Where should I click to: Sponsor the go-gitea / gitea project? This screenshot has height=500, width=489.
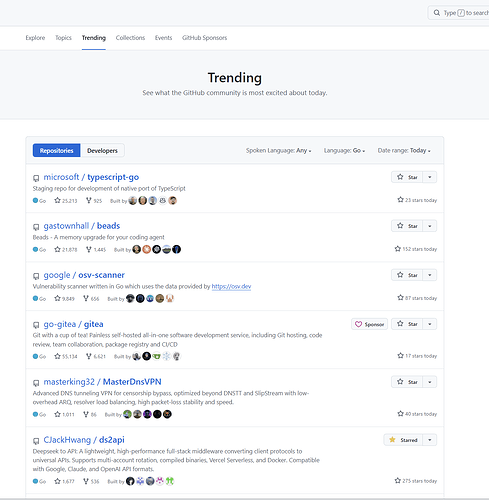369,324
